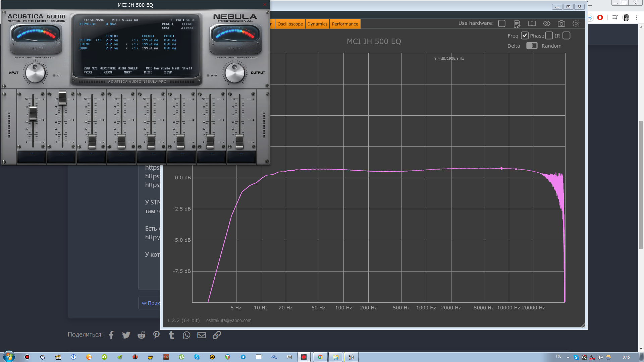This screenshot has height=362, width=644.
Task: Open Skype icon in taskbar quick launch
Action: [x=197, y=357]
